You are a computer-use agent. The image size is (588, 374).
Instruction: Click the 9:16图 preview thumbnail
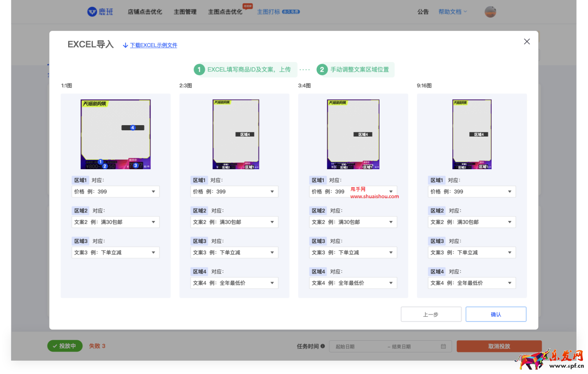[x=472, y=134]
